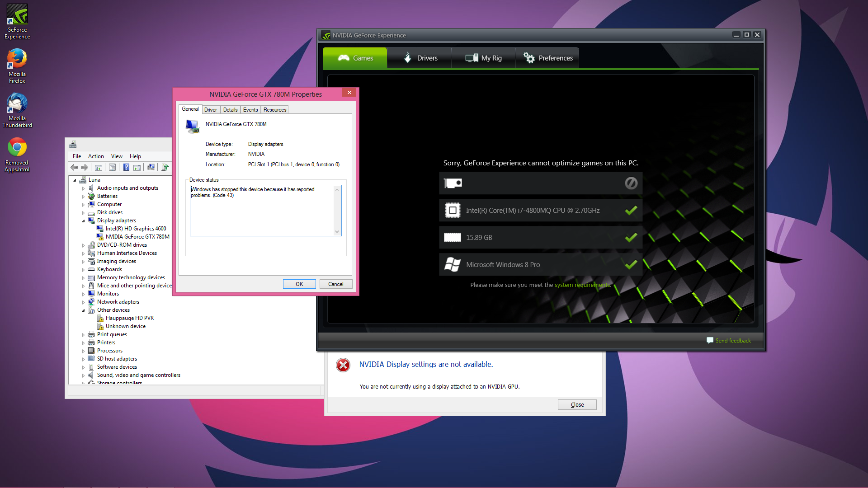868x488 pixels.
Task: Collapse Other devices node
Action: pos(83,310)
